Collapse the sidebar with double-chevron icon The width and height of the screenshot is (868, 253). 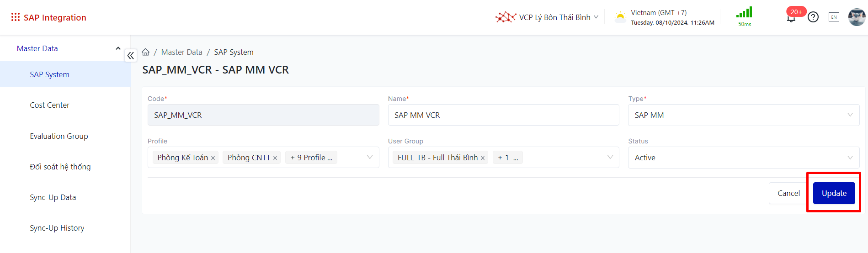(131, 56)
